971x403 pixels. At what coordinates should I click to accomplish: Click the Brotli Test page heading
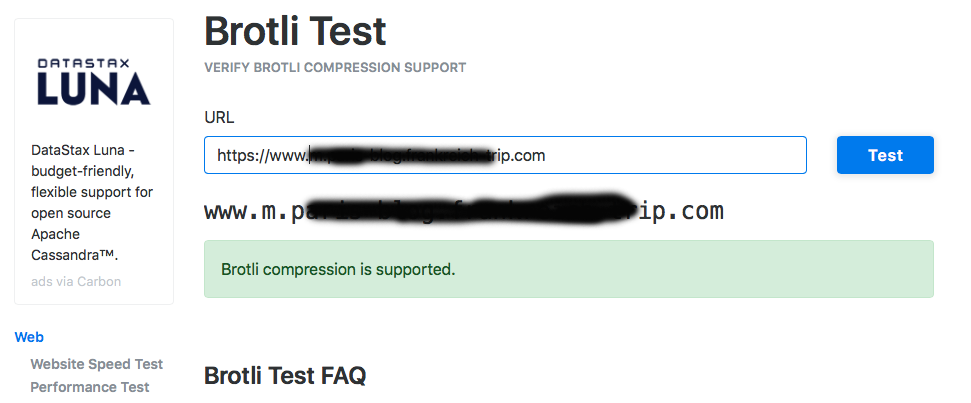point(295,32)
